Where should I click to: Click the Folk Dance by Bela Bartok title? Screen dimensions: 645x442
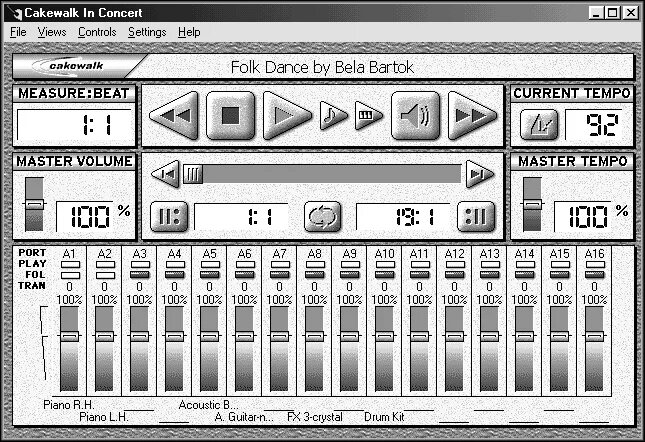[x=322, y=67]
